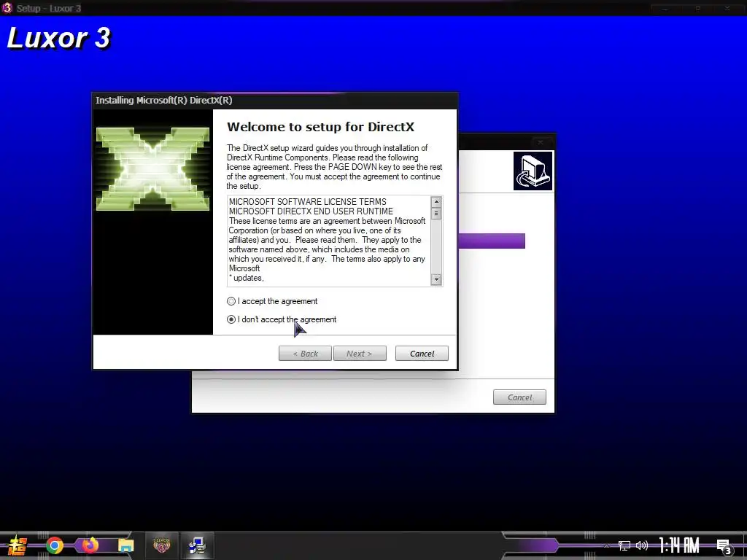
Task: Launch Firefox from taskbar
Action: [x=90, y=545]
